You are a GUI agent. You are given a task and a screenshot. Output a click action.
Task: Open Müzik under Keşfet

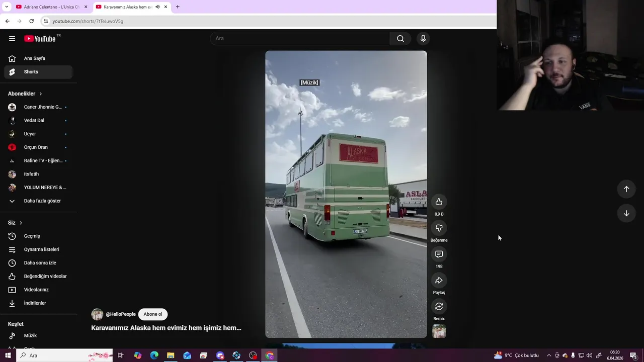[38, 335]
